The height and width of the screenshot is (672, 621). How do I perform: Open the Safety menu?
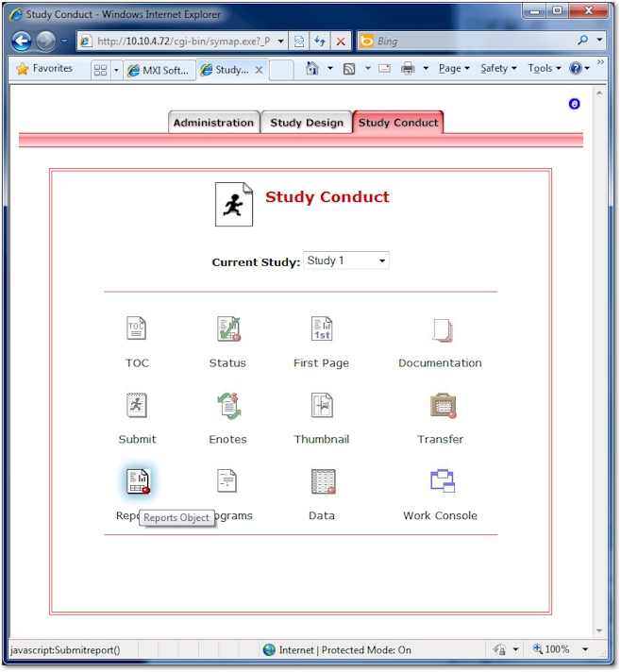point(498,69)
